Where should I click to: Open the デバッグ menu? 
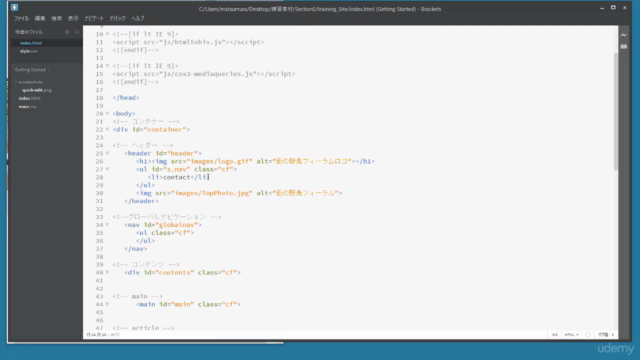(118, 18)
